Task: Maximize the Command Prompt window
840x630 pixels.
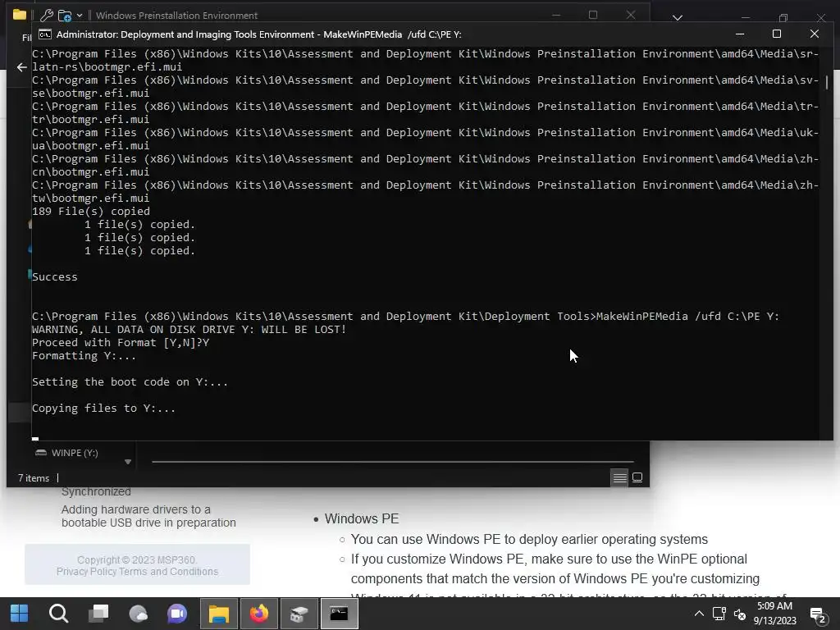Action: (x=777, y=34)
